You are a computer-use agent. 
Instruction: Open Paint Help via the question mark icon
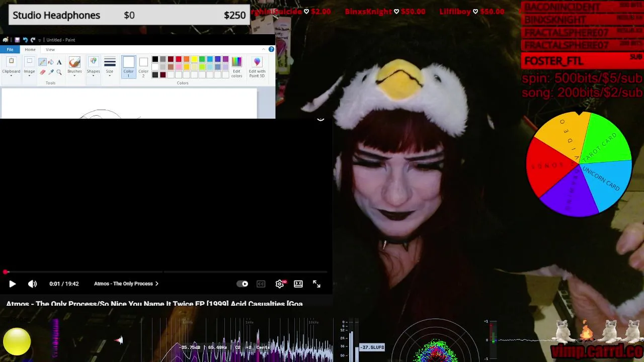point(271,49)
